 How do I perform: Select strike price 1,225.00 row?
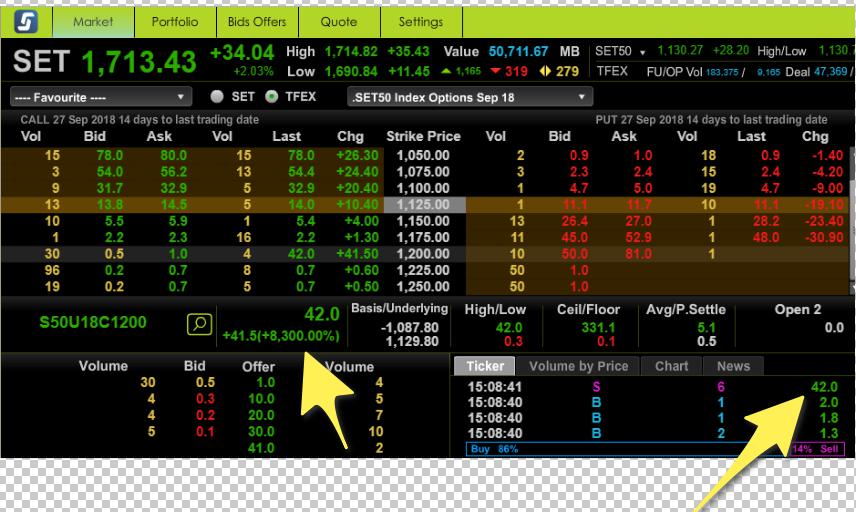coord(424,270)
